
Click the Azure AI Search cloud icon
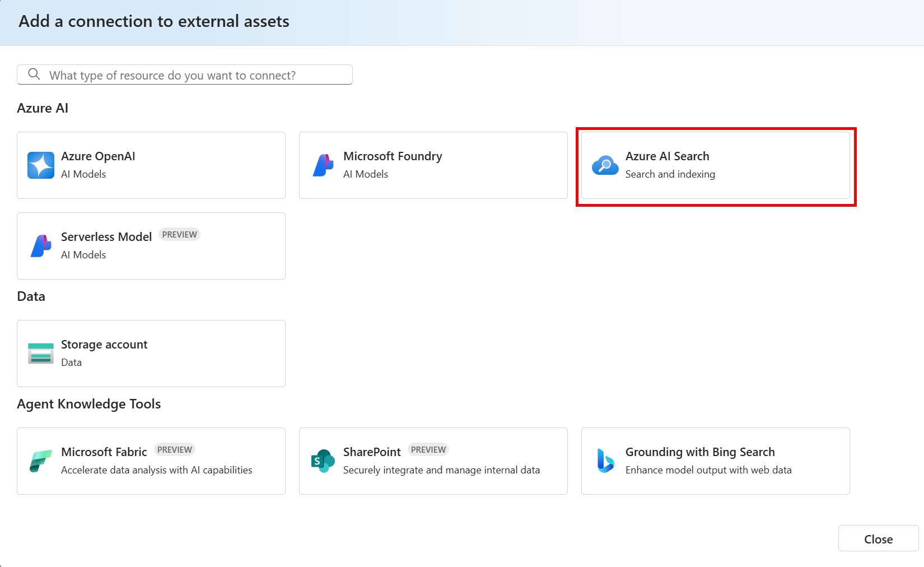pos(605,165)
